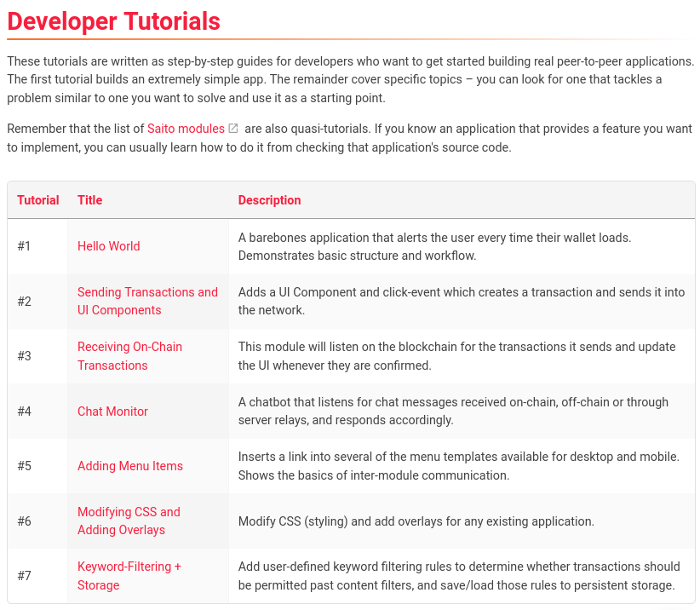Click paragraph starting 'Remember that the list of'
This screenshot has height=610, width=700.
(349, 138)
